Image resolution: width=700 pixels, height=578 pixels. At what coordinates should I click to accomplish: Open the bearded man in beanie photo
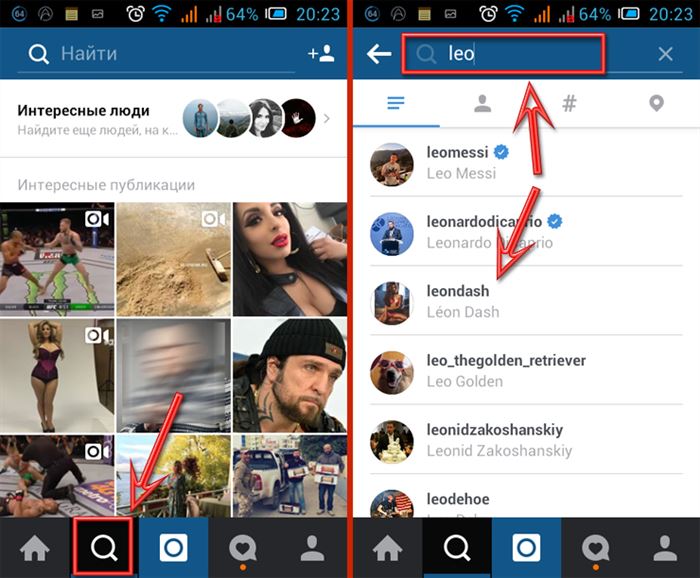pyautogui.click(x=290, y=375)
